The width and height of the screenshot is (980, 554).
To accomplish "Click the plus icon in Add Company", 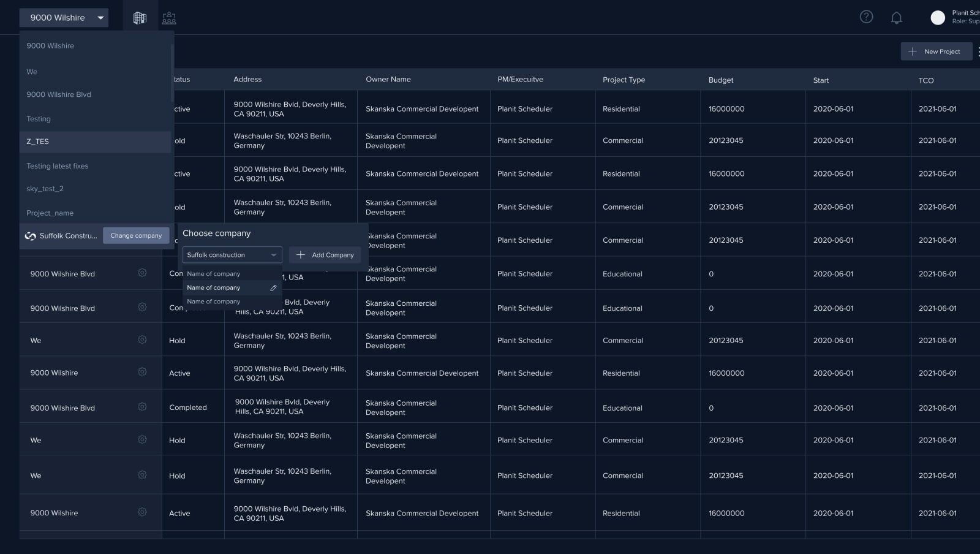I will (301, 255).
